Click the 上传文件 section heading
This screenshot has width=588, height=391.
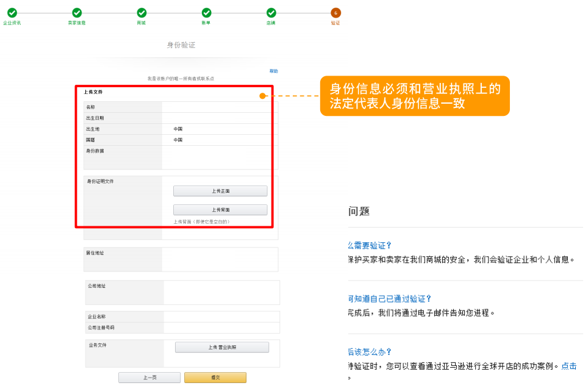click(x=93, y=92)
